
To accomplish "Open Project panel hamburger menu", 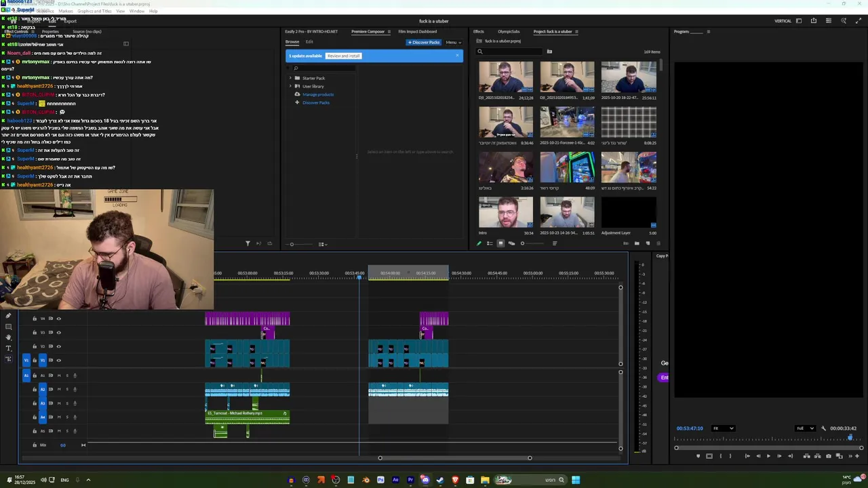I will [576, 32].
